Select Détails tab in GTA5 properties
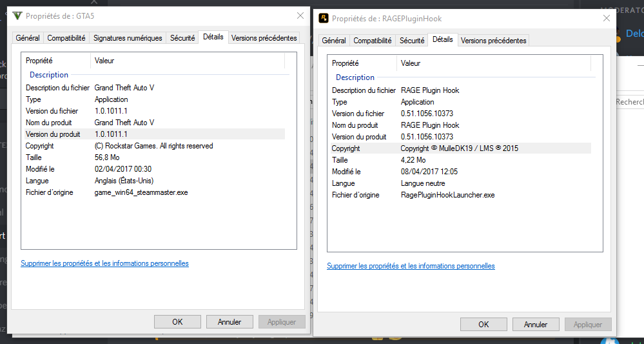Screen dimensions: 644x344 point(213,37)
